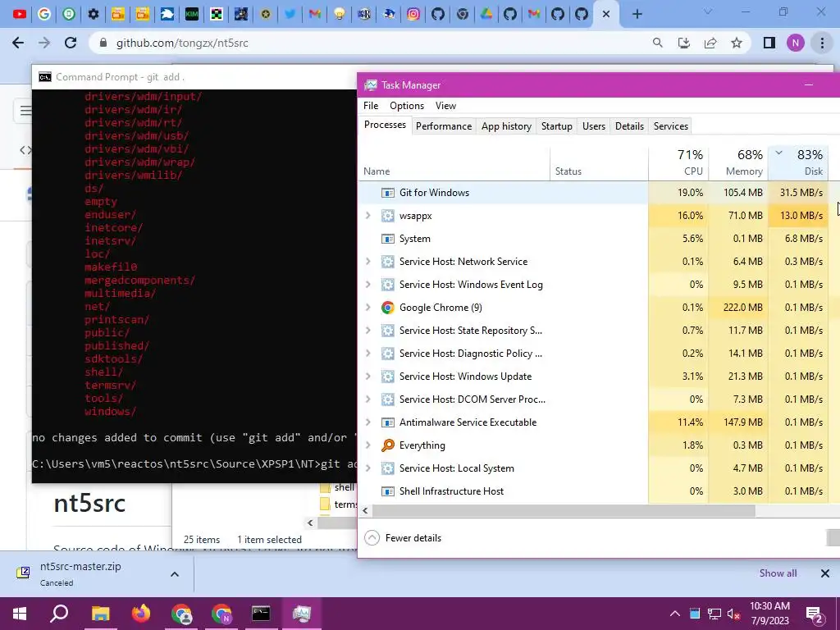840x630 pixels.
Task: Open the Chrome profile avatar N
Action: point(796,43)
